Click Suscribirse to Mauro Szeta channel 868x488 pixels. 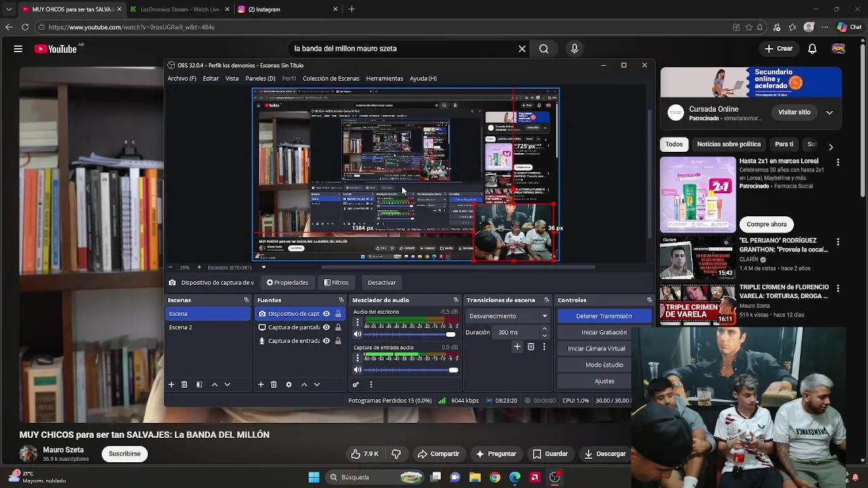125,453
